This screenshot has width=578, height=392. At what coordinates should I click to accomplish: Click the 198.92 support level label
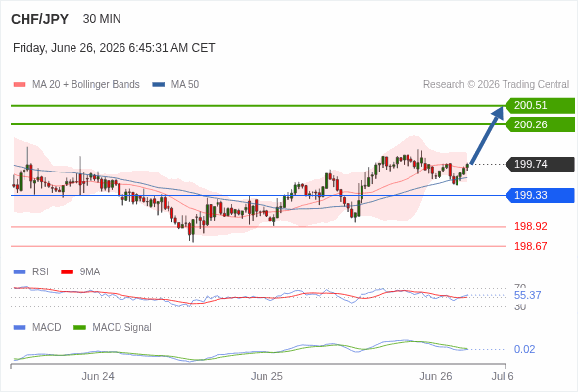[x=531, y=226]
